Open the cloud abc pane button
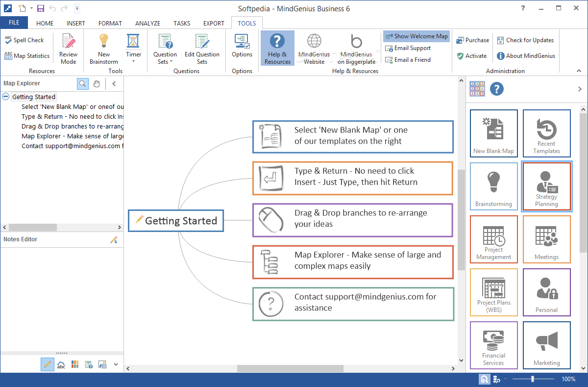 click(x=61, y=364)
